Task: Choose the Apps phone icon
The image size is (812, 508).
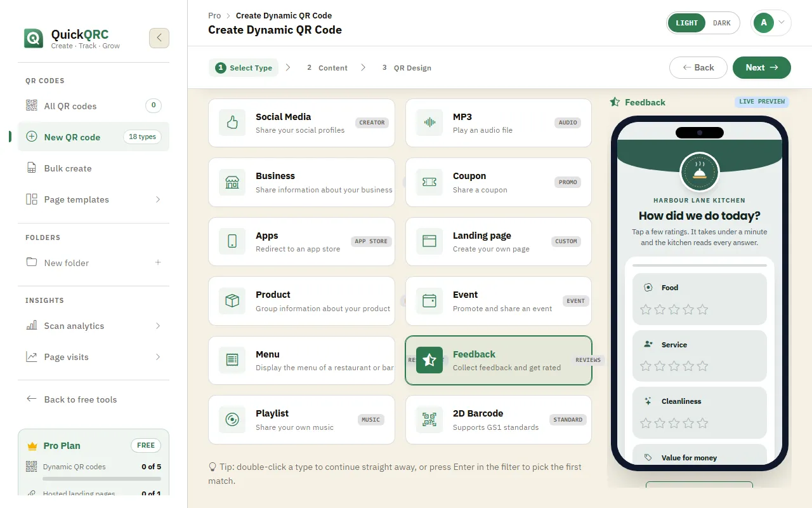Action: pos(232,241)
